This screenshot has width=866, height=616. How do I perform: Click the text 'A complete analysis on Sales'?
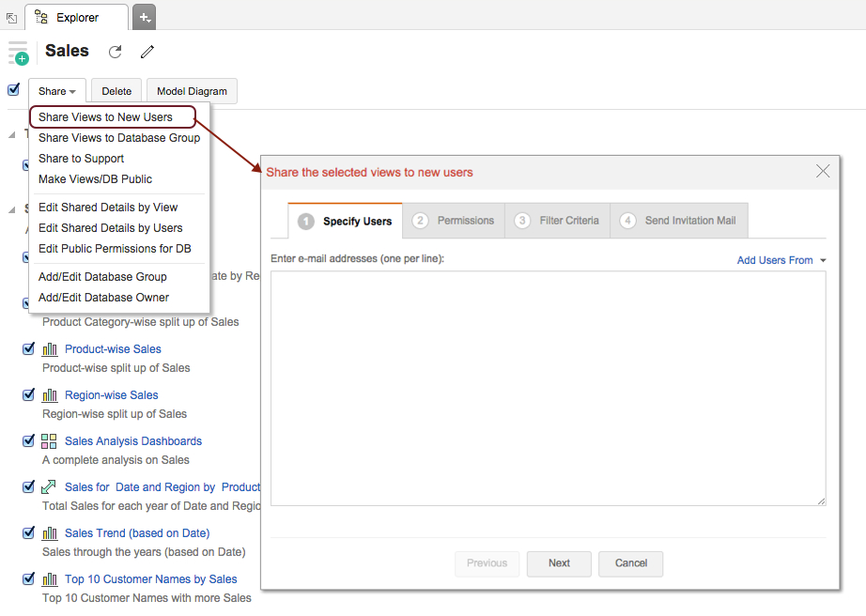[116, 460]
